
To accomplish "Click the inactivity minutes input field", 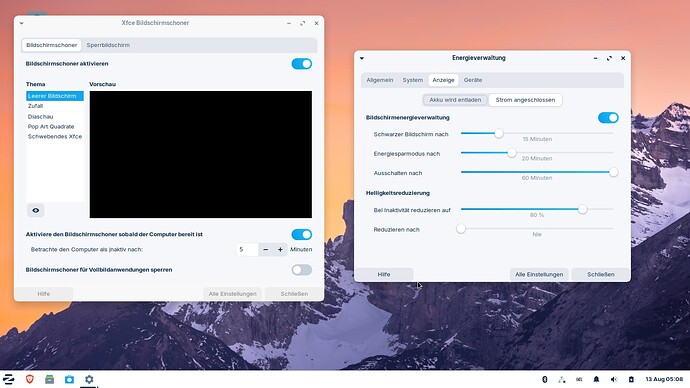I will [x=247, y=249].
